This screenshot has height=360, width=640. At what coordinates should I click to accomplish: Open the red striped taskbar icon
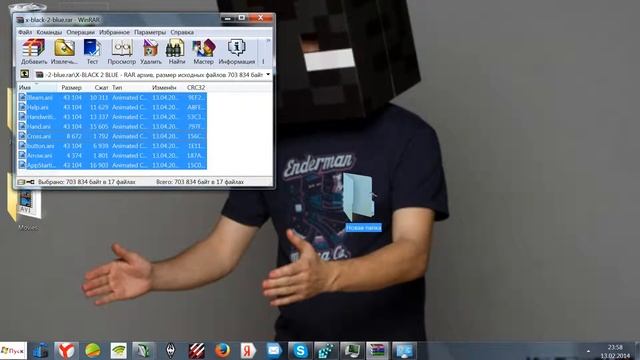[x=197, y=351]
